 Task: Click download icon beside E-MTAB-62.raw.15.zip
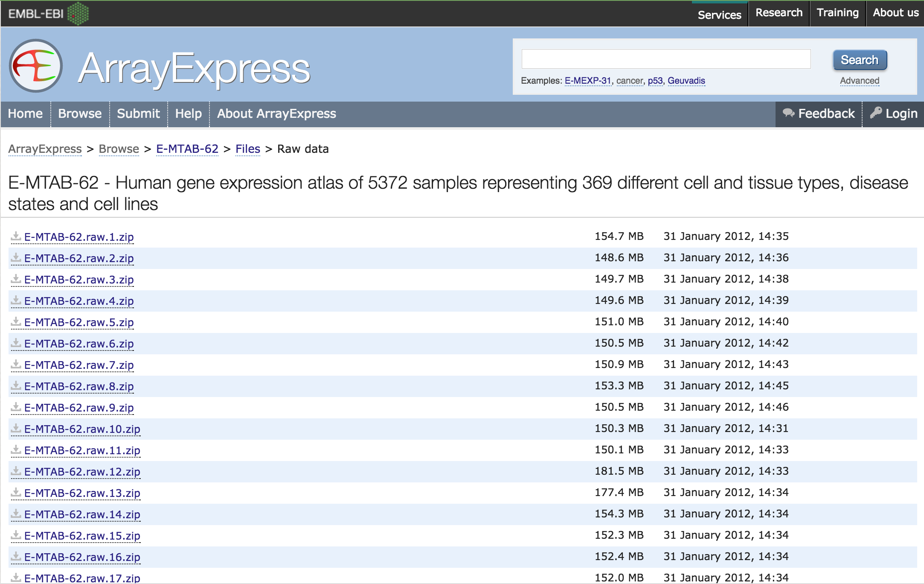tap(16, 535)
